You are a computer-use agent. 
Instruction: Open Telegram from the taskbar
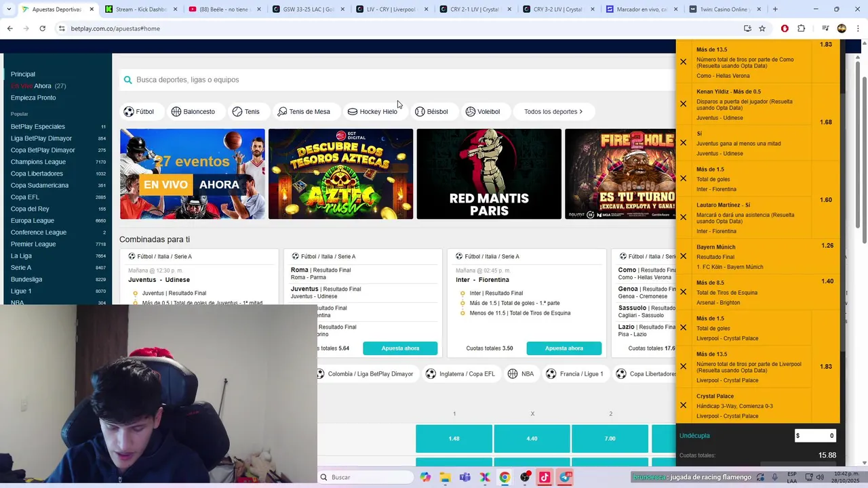click(564, 477)
